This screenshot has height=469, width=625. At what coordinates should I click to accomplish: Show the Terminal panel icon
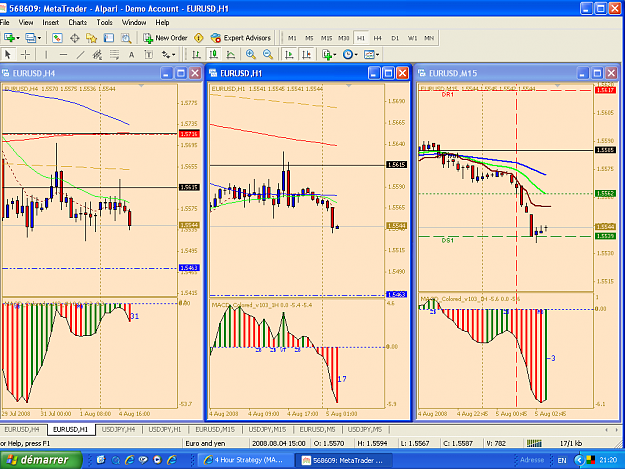[x=109, y=38]
